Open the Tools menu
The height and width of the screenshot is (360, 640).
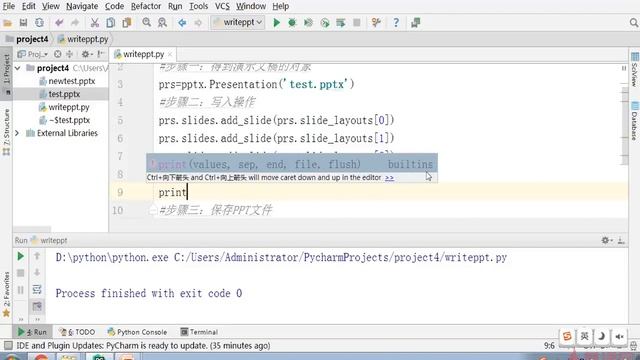point(198,6)
